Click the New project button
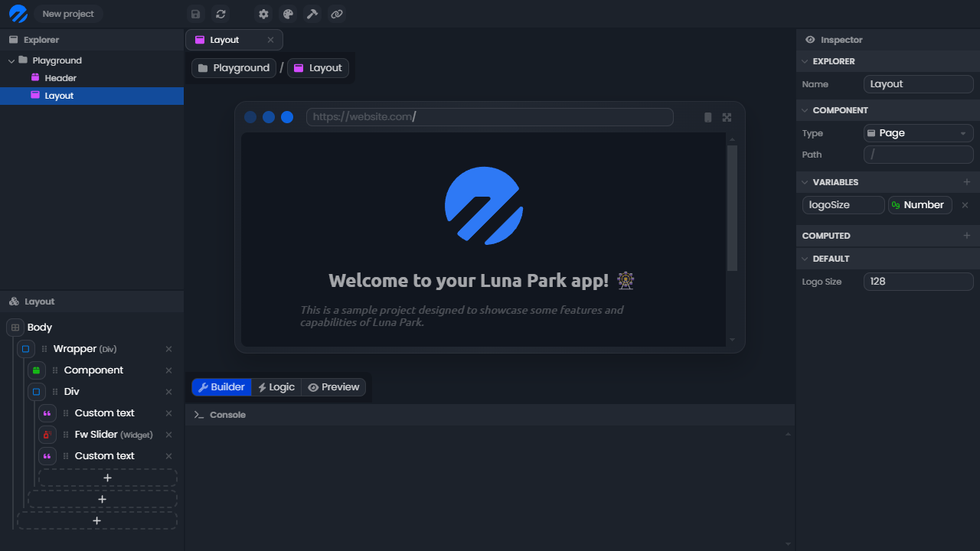This screenshot has height=551, width=980. point(68,14)
